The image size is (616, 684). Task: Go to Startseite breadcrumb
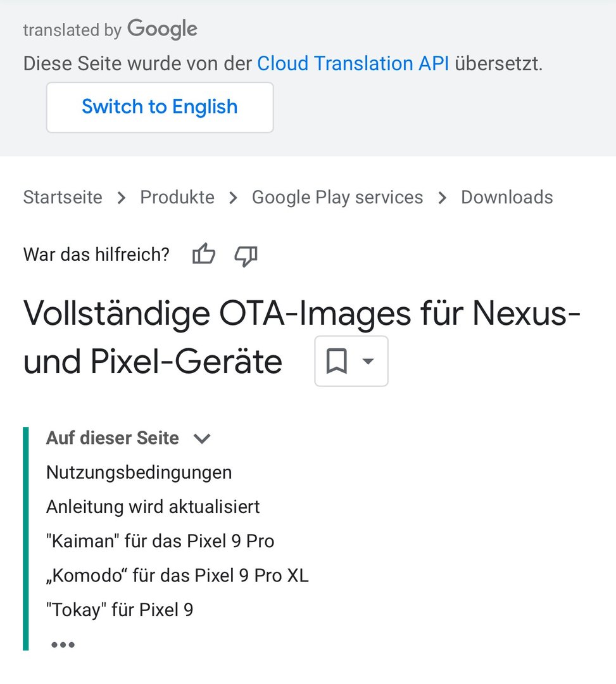coord(63,197)
